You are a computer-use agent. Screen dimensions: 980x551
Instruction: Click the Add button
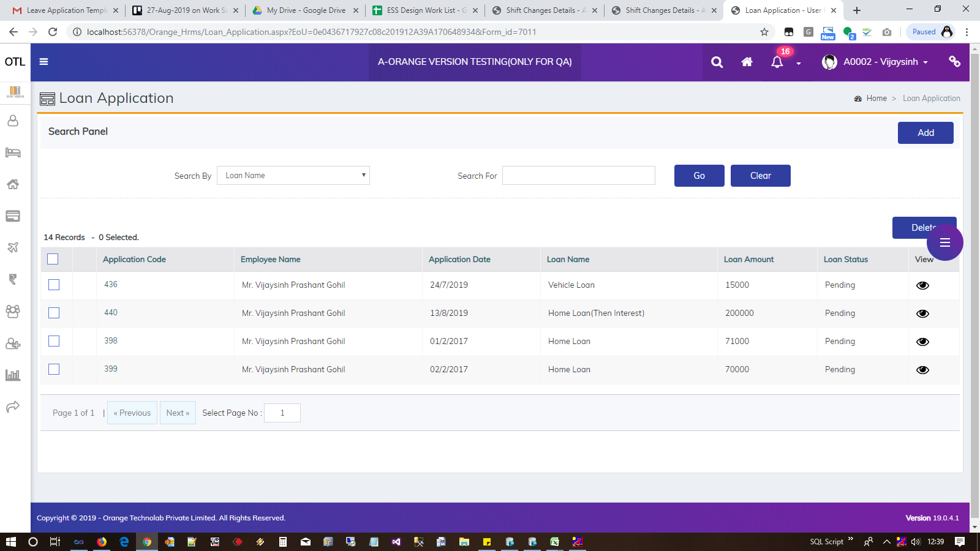pos(925,133)
